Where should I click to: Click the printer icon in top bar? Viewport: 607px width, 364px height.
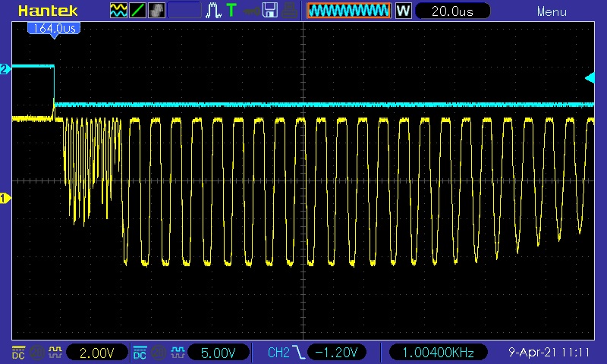tap(289, 11)
